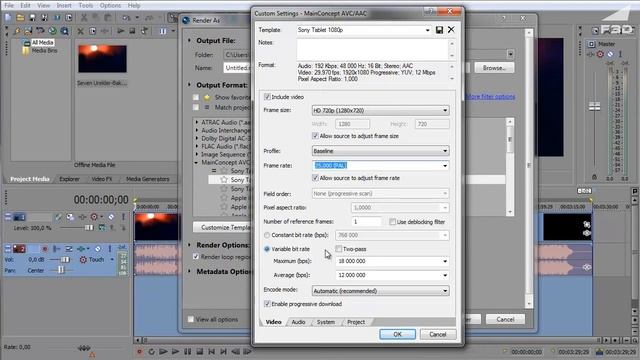Collapse Output Format section in Render As
This screenshot has width=640, height=360.
click(189, 85)
